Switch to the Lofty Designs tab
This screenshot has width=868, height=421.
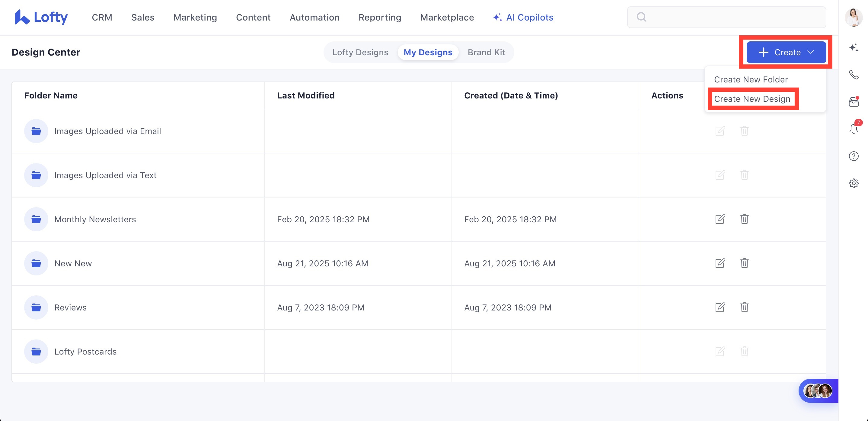pos(360,52)
